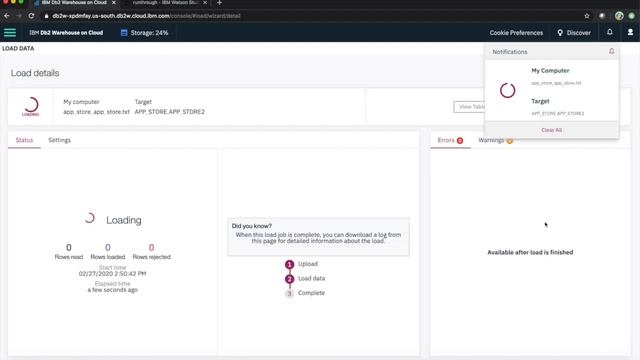Click the Upload step 1 marker
The height and width of the screenshot is (360, 640).
(289, 264)
